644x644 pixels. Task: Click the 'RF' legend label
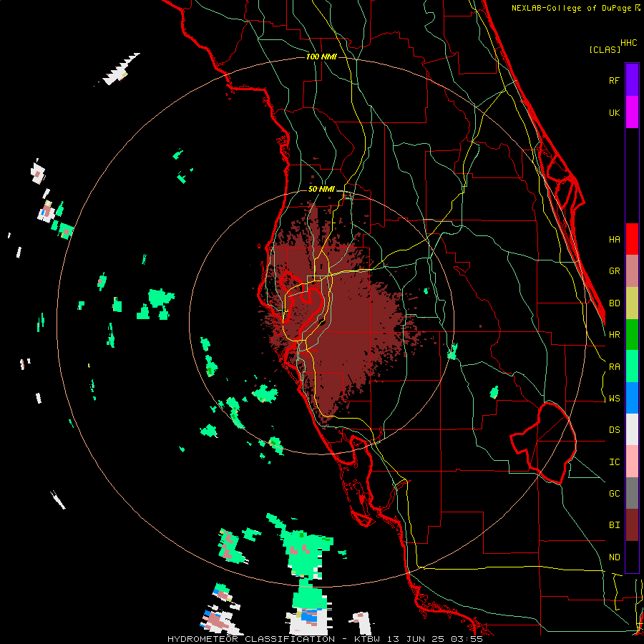(614, 80)
